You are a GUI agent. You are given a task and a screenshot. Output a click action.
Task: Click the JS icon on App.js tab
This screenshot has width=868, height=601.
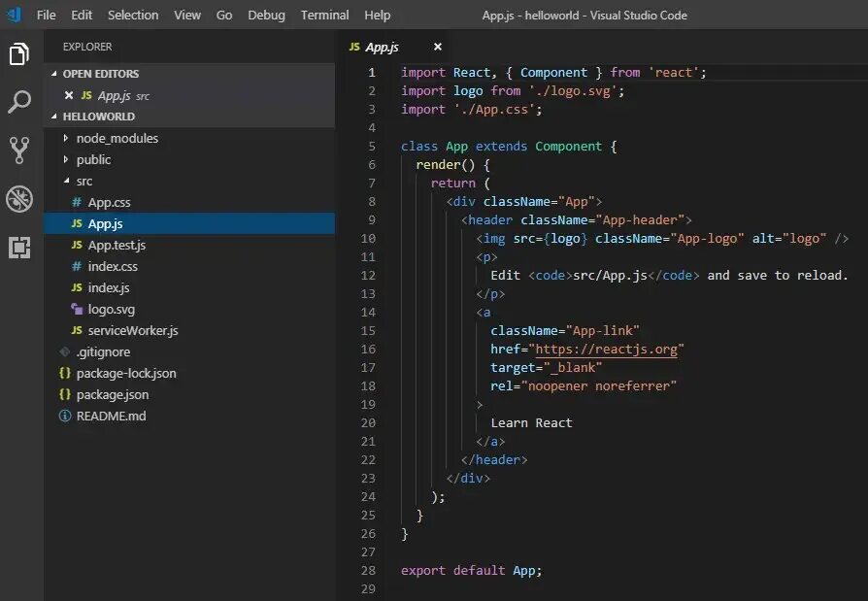[354, 47]
